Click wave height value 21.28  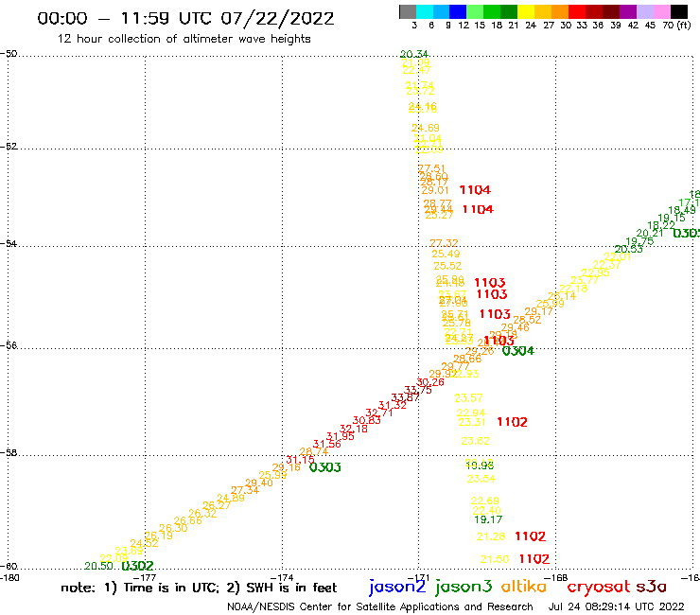click(491, 536)
